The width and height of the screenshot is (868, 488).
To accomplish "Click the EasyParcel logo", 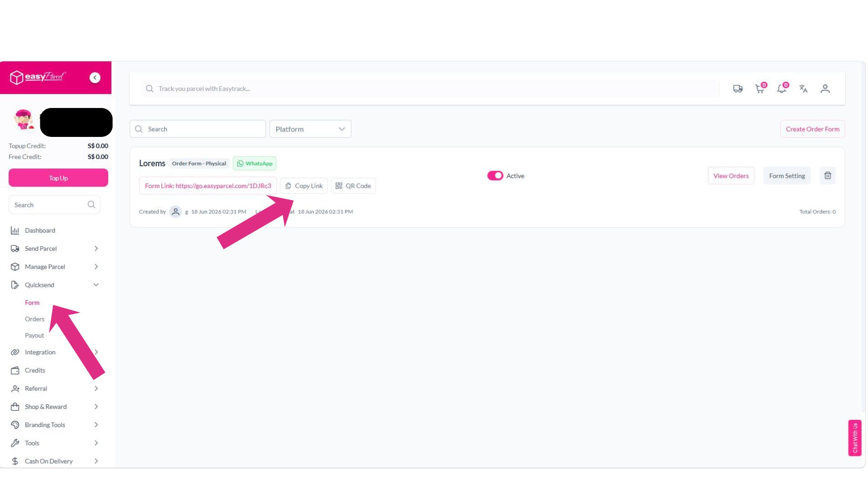I will (38, 77).
